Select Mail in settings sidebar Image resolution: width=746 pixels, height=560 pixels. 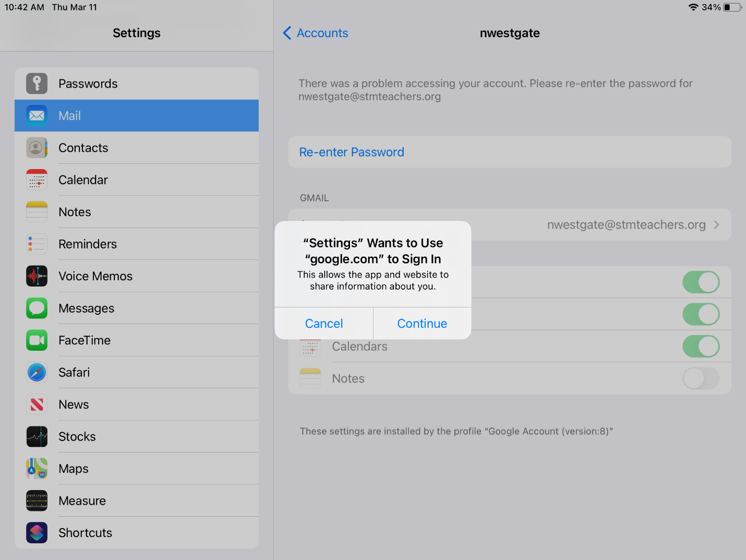pyautogui.click(x=137, y=116)
